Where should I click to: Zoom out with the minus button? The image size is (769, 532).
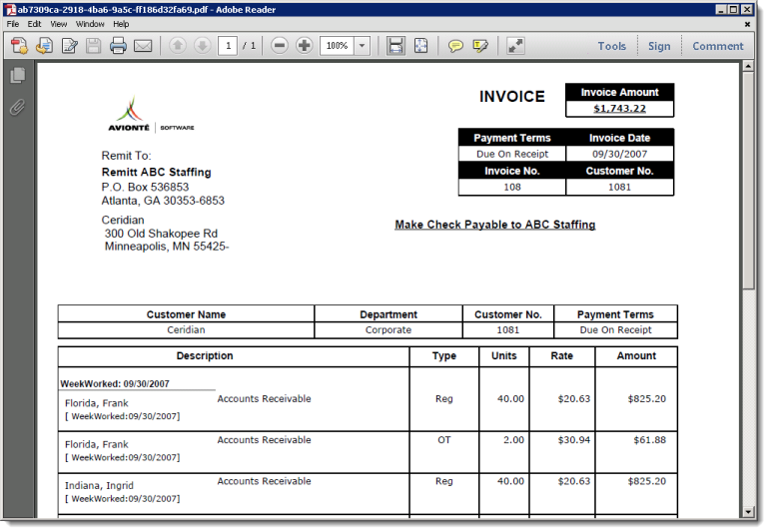[280, 46]
